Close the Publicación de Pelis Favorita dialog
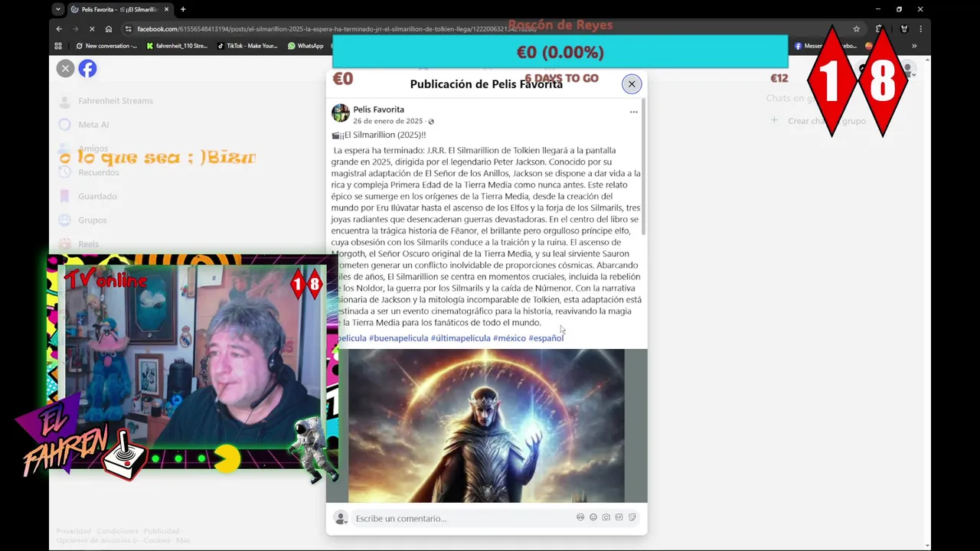 632,84
